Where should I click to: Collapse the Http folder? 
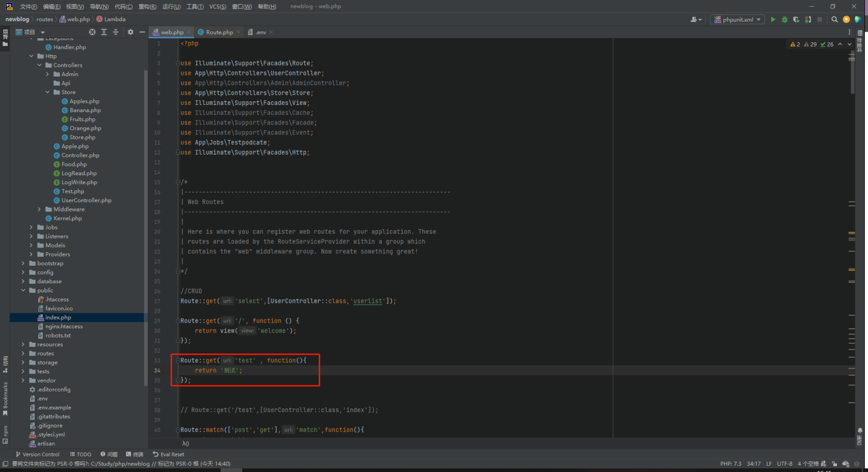(32, 56)
